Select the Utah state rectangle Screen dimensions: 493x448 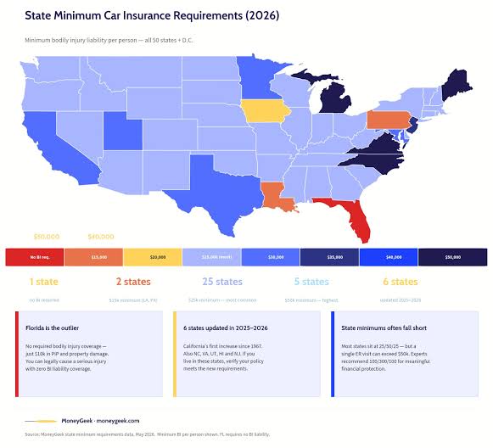[x=123, y=131]
